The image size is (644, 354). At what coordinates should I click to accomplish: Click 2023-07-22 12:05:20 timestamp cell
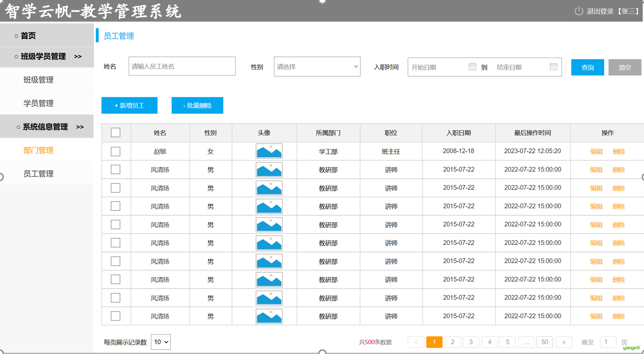pyautogui.click(x=533, y=151)
